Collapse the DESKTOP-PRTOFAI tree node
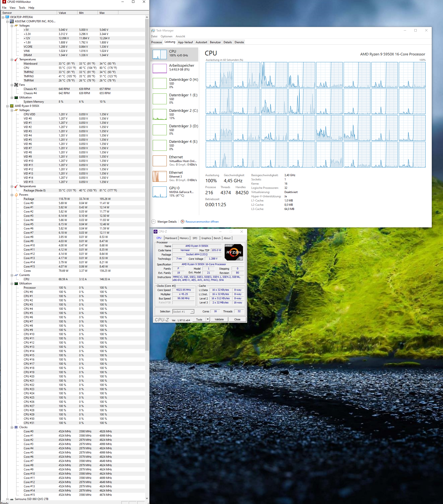The image size is (443, 504). click(3, 17)
